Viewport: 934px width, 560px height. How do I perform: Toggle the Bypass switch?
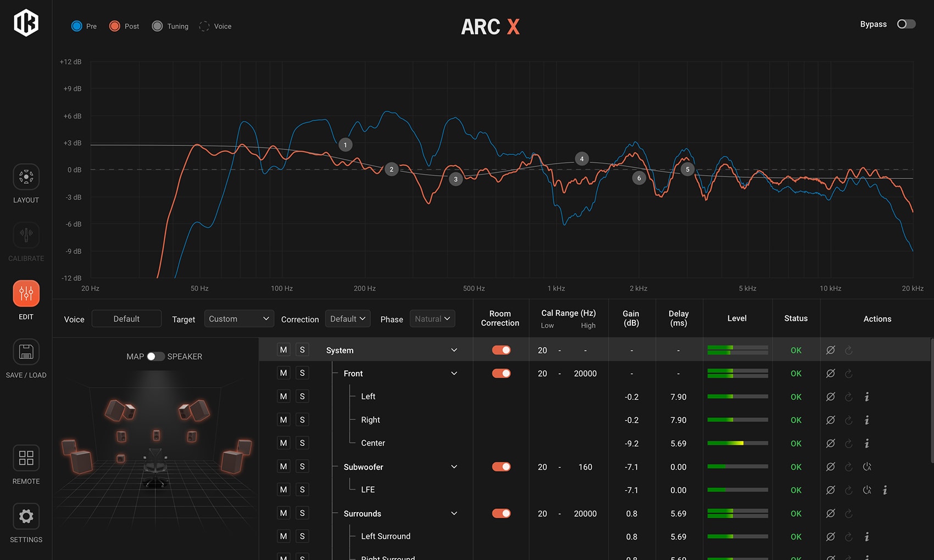[x=906, y=24]
